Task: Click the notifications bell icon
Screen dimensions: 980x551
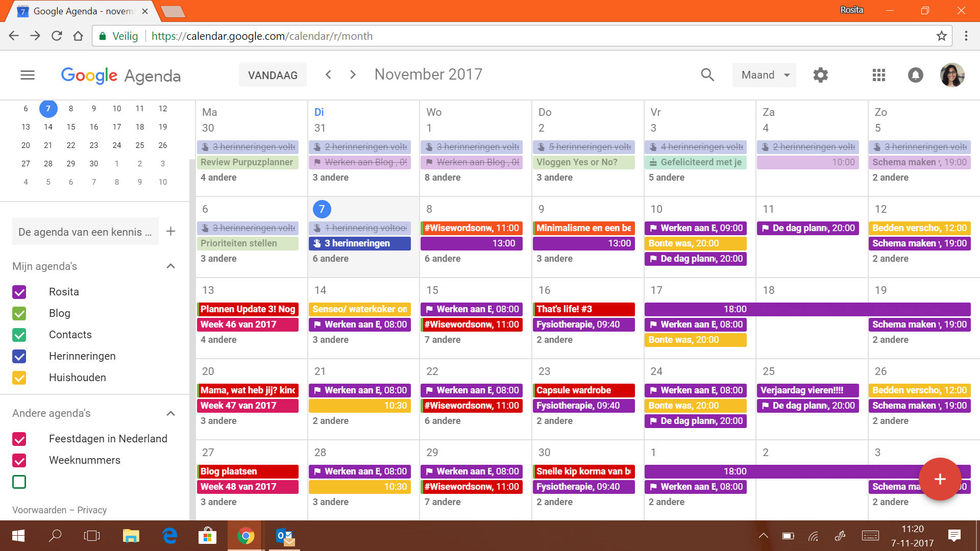Action: (x=916, y=74)
